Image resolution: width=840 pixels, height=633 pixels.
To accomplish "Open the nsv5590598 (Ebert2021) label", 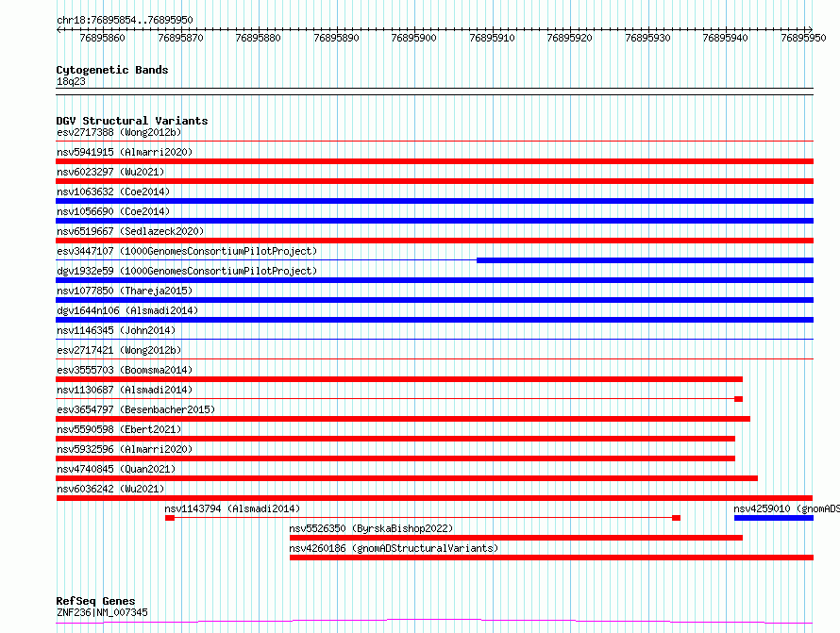I will 119,429.
